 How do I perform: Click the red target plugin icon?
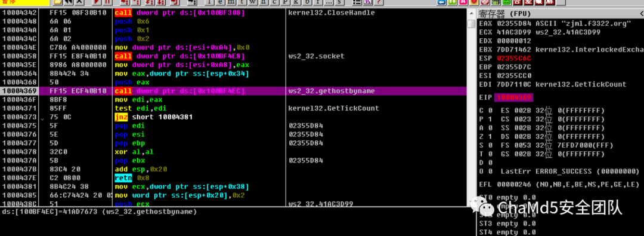tap(485, 2)
